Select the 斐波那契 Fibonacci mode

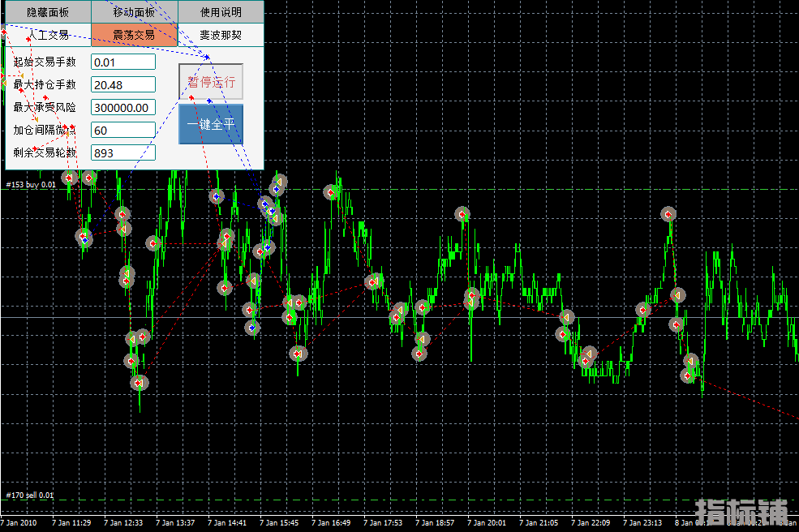(x=221, y=35)
